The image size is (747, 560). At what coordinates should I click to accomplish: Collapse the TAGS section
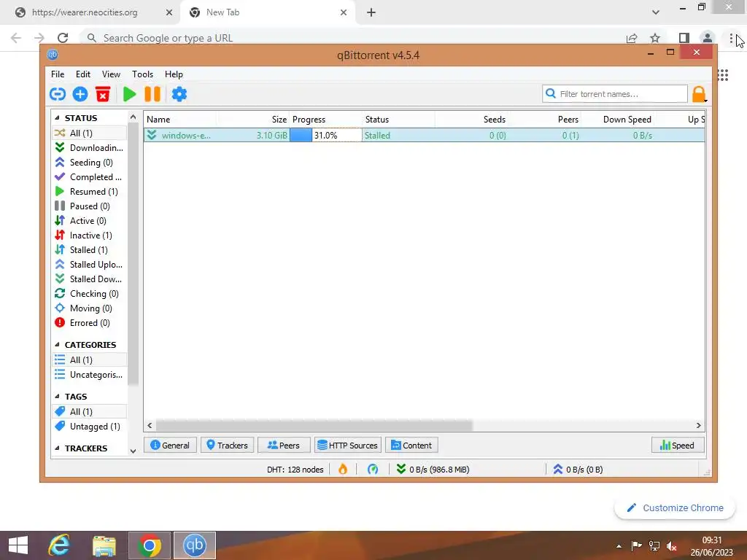click(57, 397)
